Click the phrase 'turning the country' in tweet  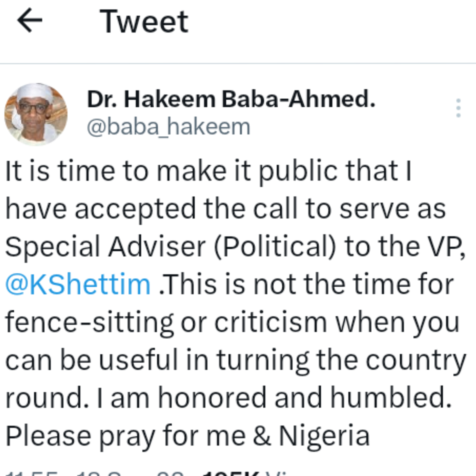tap(341, 360)
